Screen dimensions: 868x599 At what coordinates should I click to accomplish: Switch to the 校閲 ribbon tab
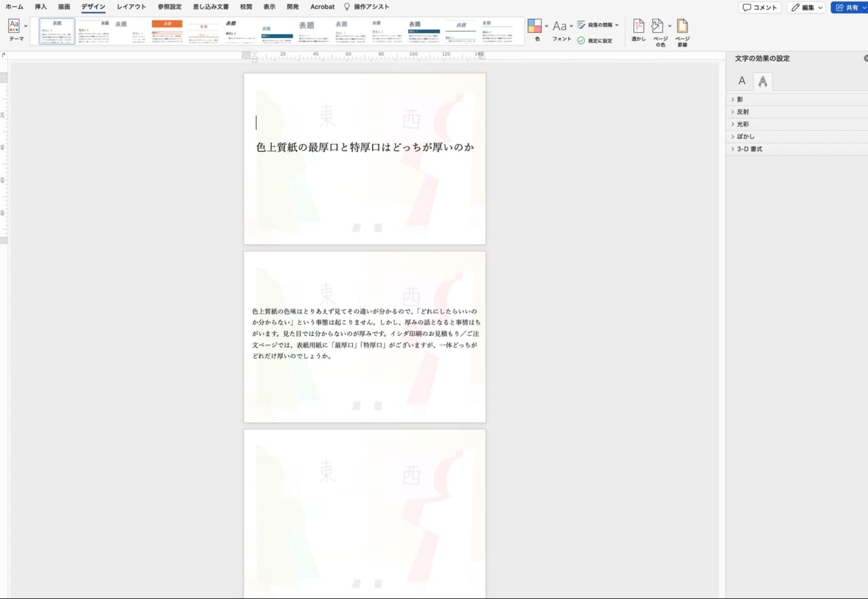pyautogui.click(x=245, y=7)
